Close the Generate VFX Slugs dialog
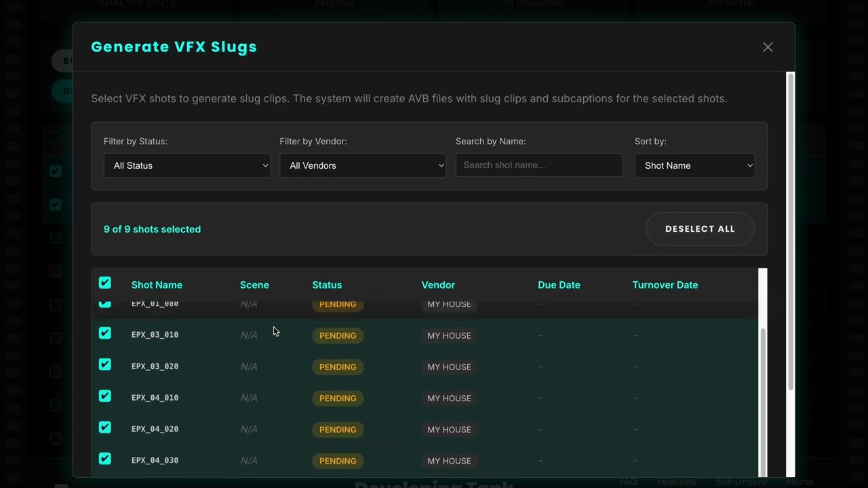This screenshot has width=868, height=488. pyautogui.click(x=768, y=47)
